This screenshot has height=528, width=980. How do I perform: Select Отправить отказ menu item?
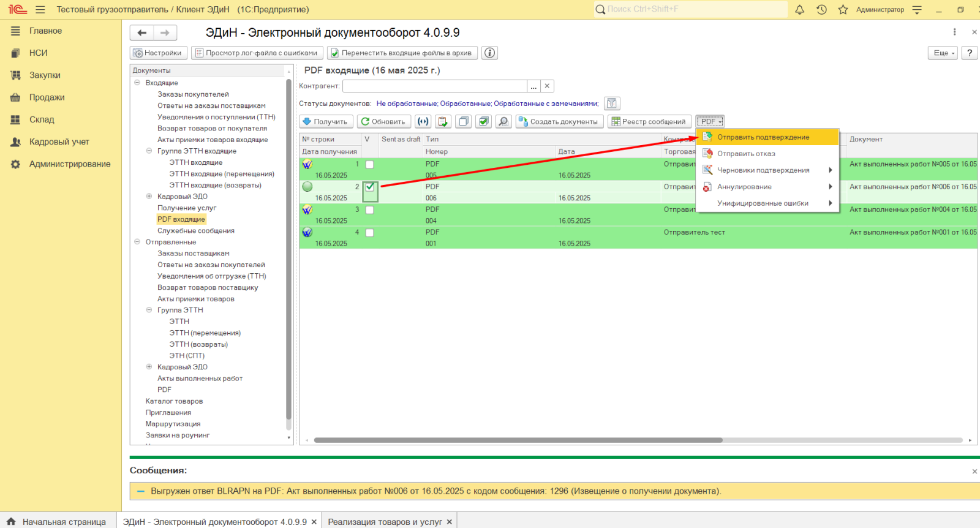[x=768, y=154]
